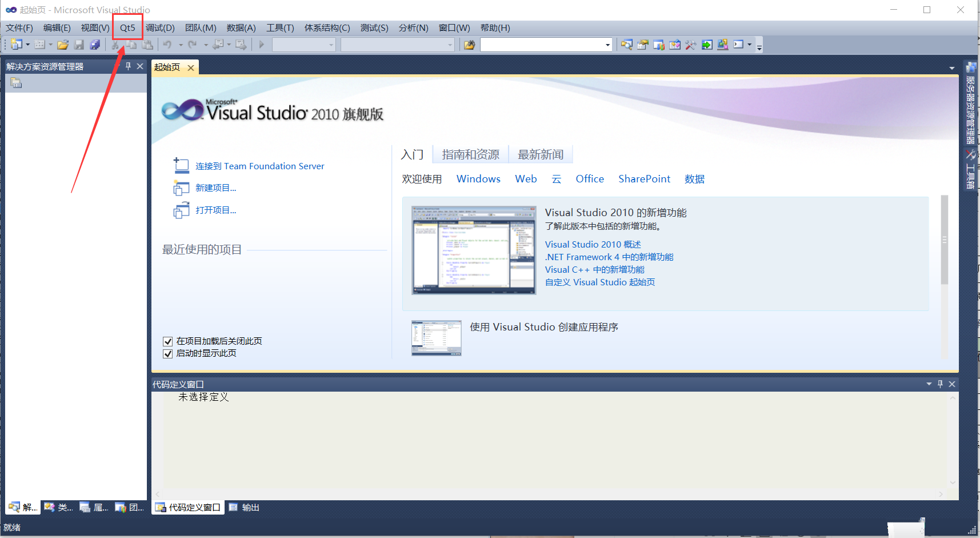Image resolution: width=980 pixels, height=538 pixels.
Task: Uncheck 在项目加载后关闭此页
Action: pyautogui.click(x=167, y=341)
